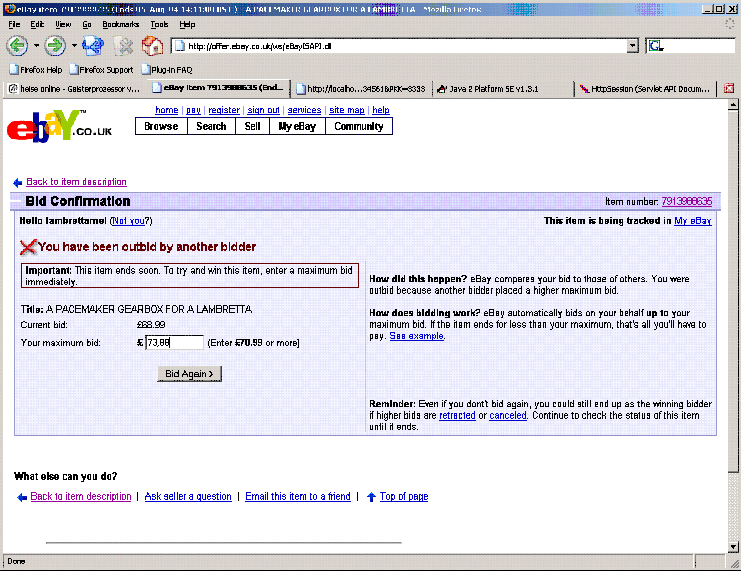Click the retracted link
This screenshot has width=741, height=572.
coord(457,416)
